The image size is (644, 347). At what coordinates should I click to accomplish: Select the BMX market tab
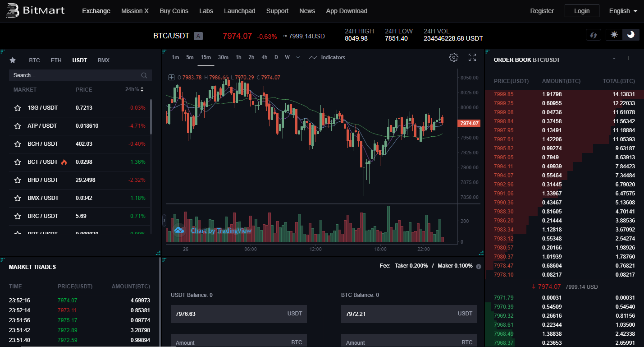point(104,60)
